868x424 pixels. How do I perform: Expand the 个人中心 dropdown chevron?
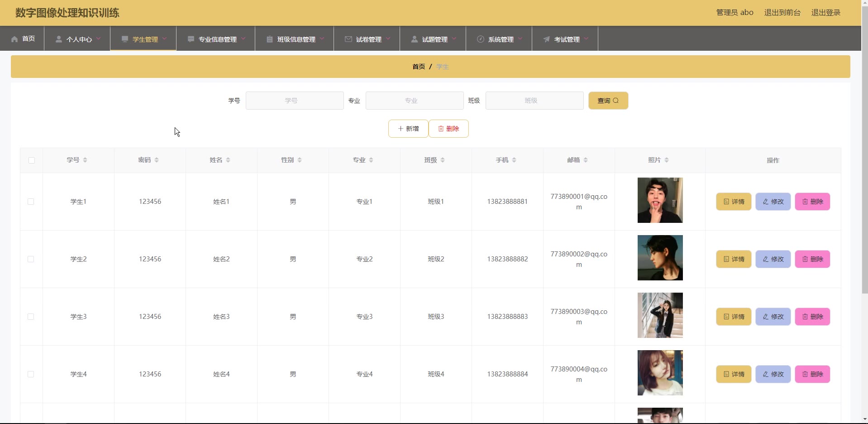click(98, 39)
